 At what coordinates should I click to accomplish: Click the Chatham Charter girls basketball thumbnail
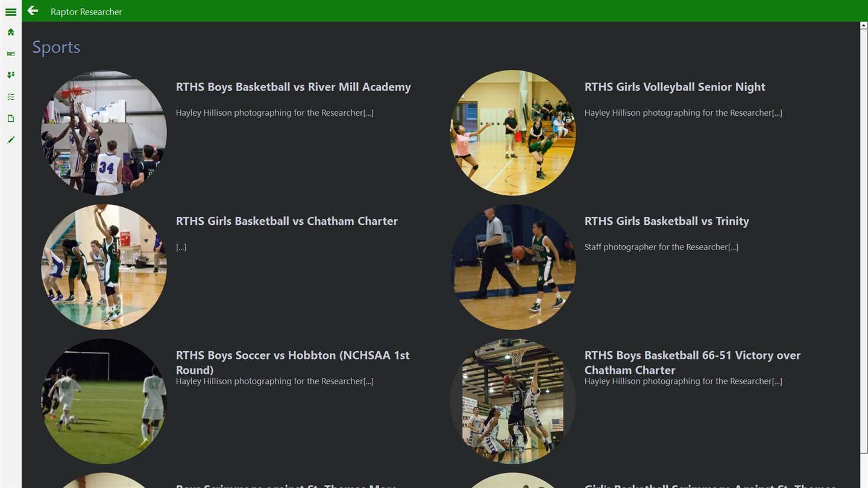point(104,267)
